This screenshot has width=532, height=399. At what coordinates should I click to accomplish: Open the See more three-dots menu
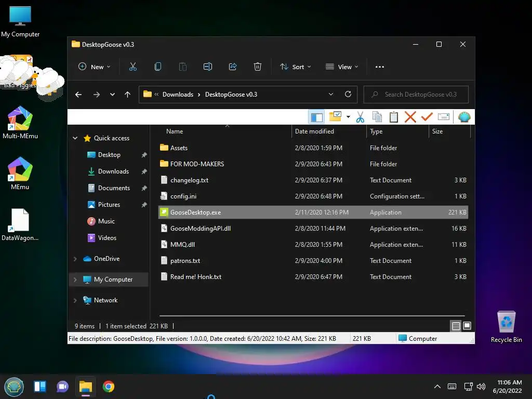click(380, 67)
